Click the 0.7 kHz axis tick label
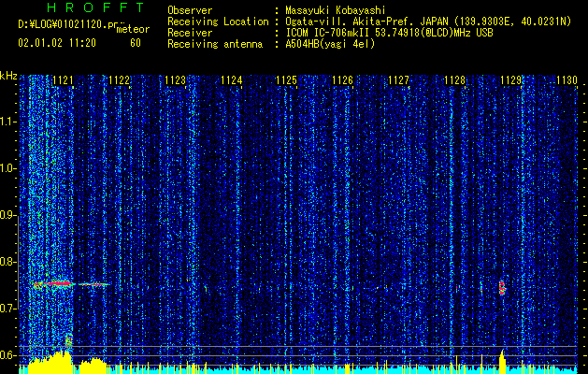The height and width of the screenshot is (374, 588). tap(8, 309)
